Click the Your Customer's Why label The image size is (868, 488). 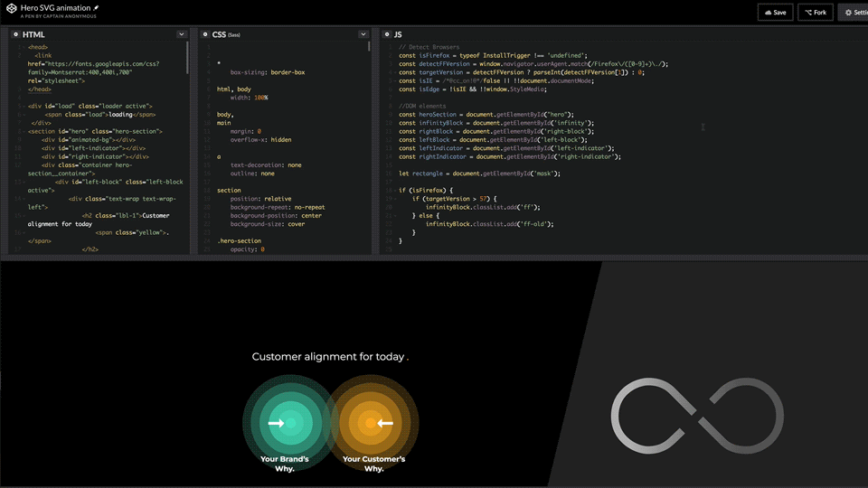tap(373, 464)
